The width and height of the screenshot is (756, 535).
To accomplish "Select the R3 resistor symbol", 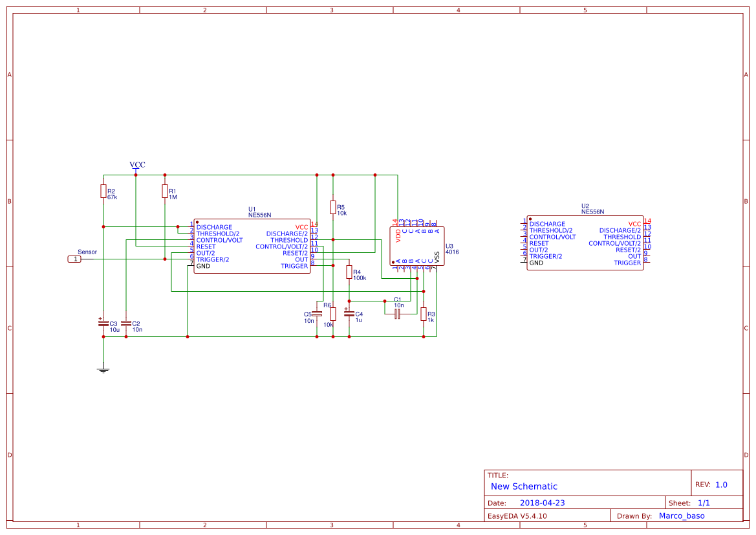I will [424, 314].
